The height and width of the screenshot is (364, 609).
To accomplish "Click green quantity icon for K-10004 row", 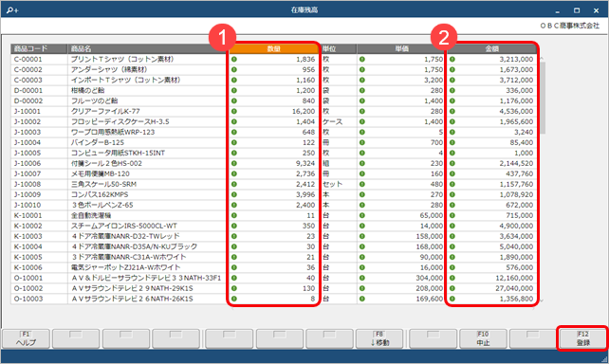I will click(x=233, y=246).
